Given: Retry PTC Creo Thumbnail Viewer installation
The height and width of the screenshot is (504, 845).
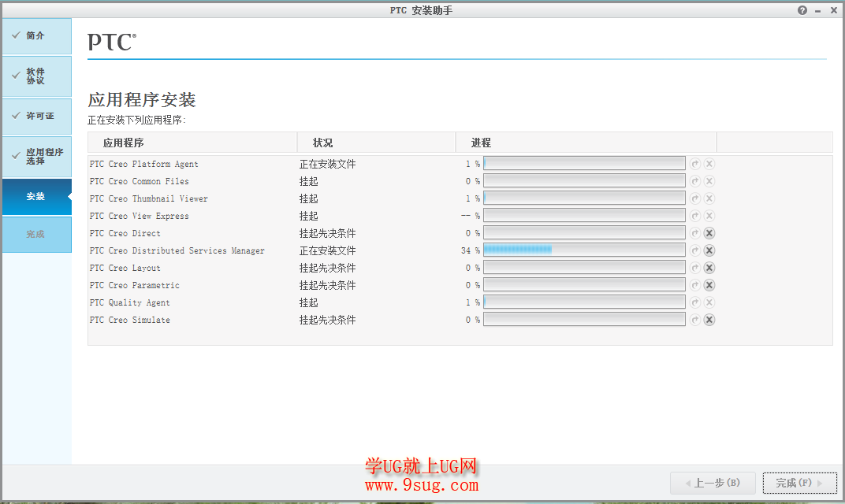Looking at the screenshot, I should pyautogui.click(x=695, y=198).
